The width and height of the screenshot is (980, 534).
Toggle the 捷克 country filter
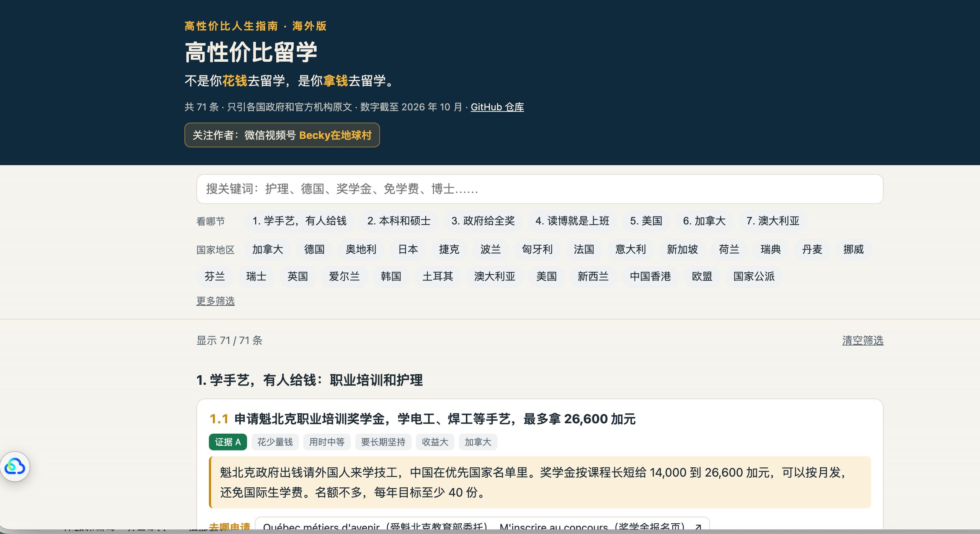449,249
